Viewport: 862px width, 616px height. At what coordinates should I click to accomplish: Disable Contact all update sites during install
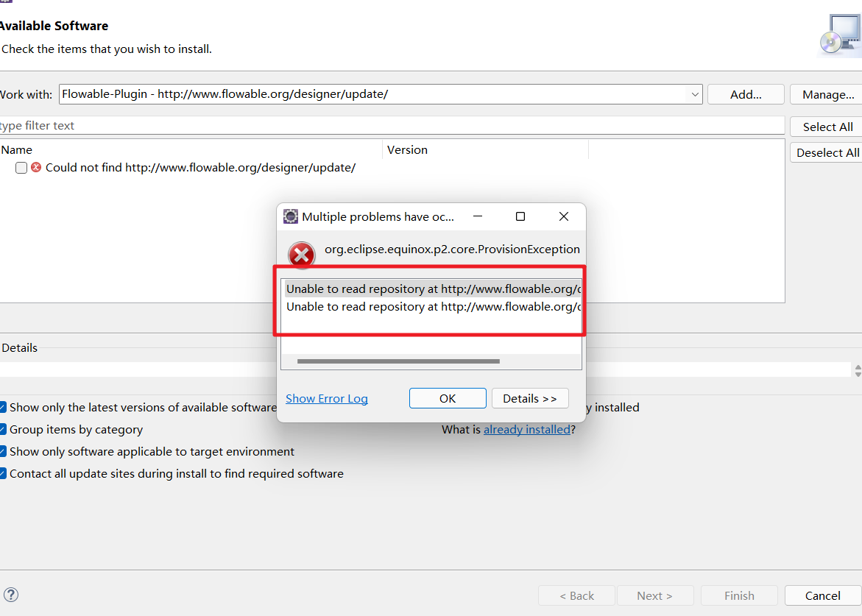point(2,473)
